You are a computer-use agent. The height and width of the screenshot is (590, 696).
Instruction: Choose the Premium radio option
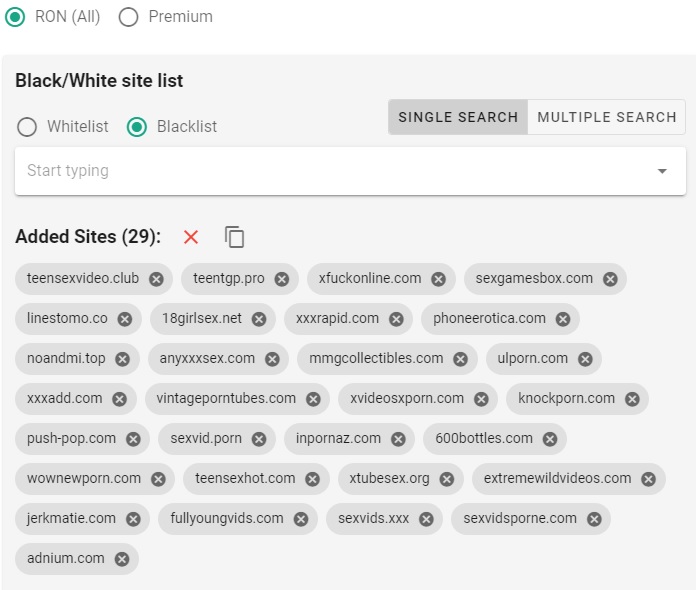(x=128, y=17)
